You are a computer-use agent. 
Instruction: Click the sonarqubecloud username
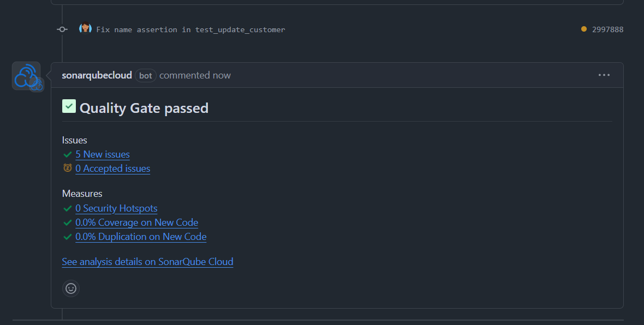coord(97,75)
